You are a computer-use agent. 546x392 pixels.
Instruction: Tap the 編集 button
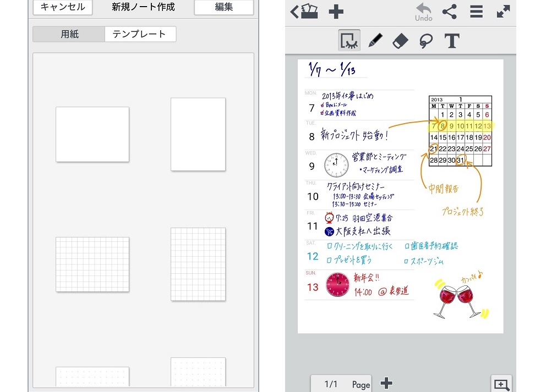point(223,7)
